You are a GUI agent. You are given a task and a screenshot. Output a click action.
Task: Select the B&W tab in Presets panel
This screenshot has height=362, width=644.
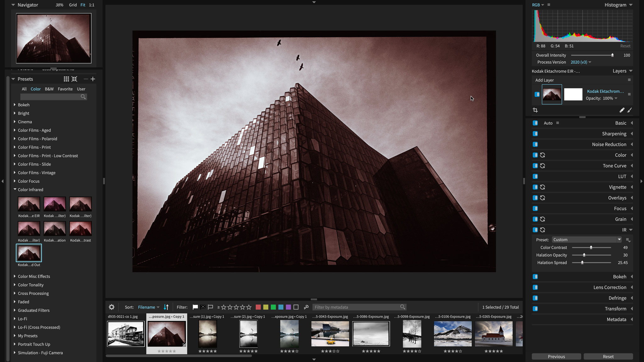pyautogui.click(x=49, y=89)
